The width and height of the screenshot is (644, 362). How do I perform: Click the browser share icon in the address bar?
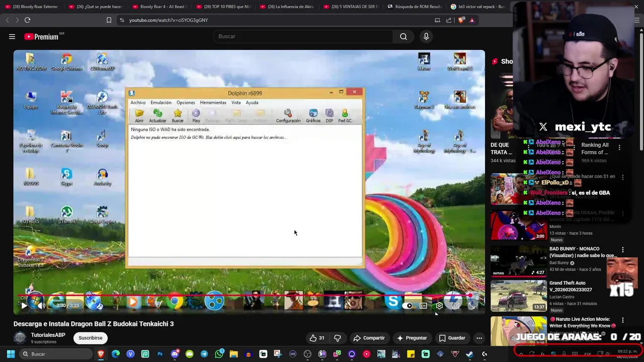pyautogui.click(x=449, y=20)
